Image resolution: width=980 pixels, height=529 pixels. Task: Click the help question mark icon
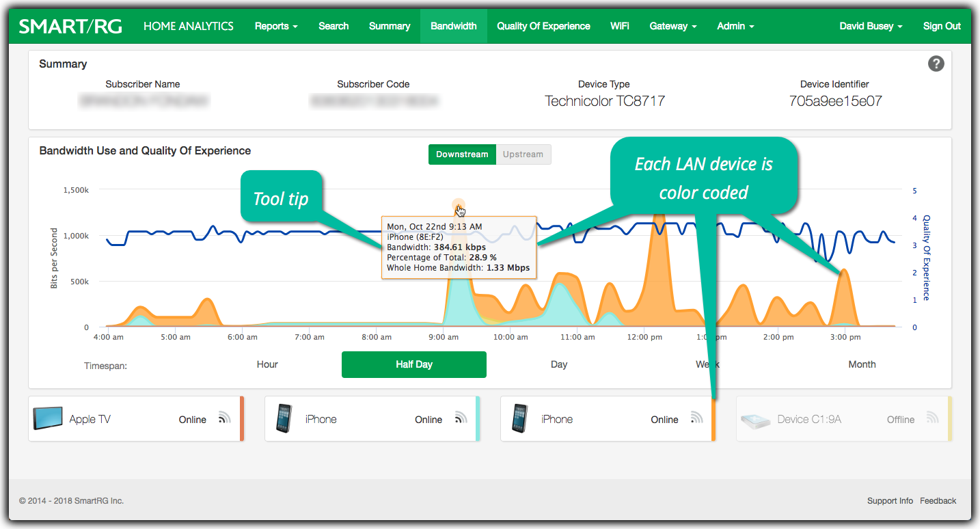[936, 64]
